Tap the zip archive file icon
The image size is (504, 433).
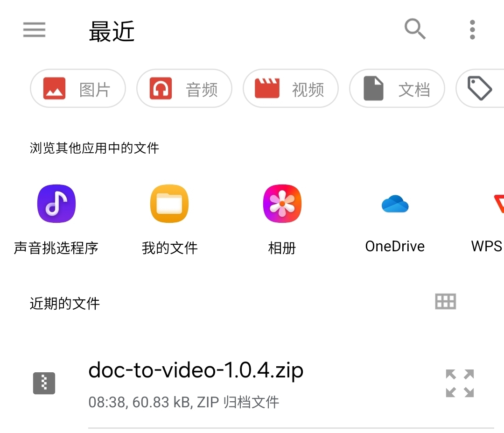pyautogui.click(x=44, y=383)
